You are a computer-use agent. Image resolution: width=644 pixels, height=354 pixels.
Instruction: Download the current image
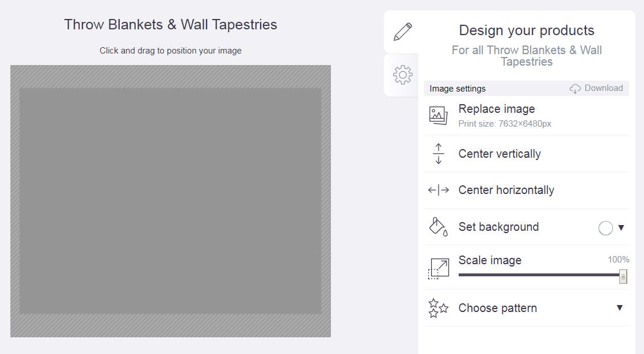(596, 88)
